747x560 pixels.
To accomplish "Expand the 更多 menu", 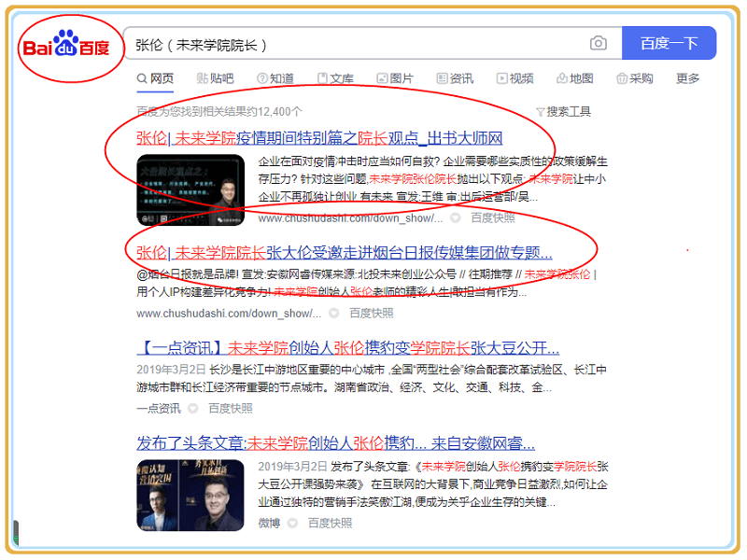I will 687,78.
